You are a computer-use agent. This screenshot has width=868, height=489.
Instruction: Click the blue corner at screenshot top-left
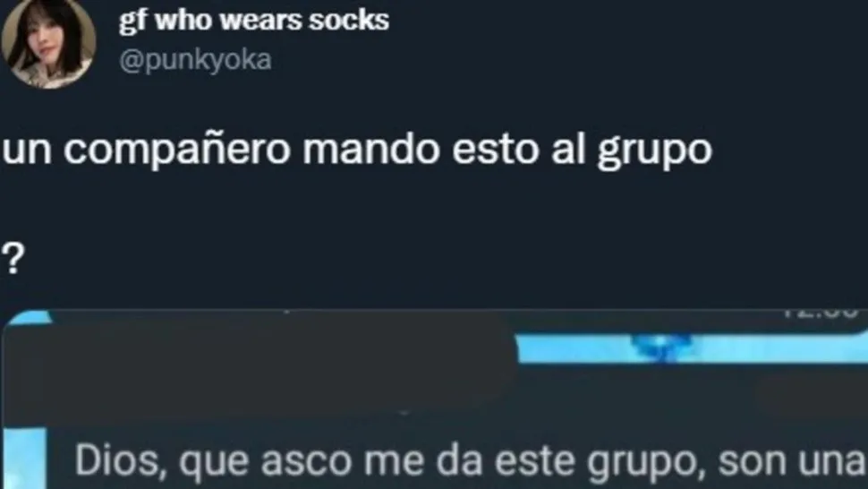[x=29, y=318]
